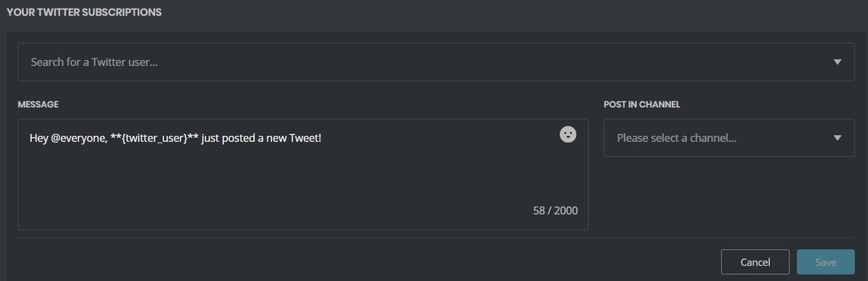This screenshot has height=281, width=868.
Task: Expand the channel selector dropdown arrow
Action: pos(838,138)
